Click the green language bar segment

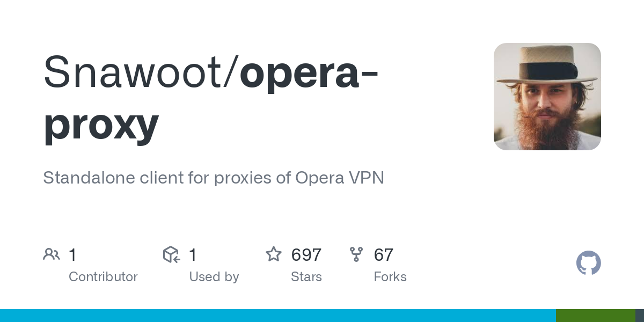point(596,316)
